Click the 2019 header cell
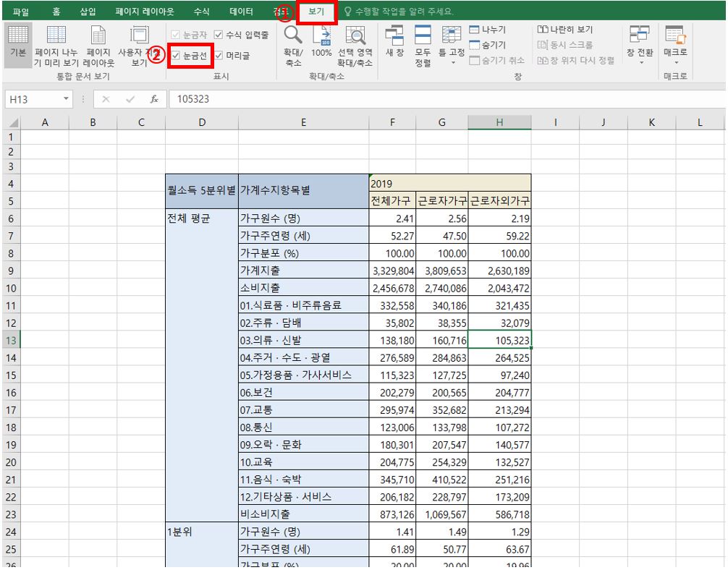 point(450,183)
